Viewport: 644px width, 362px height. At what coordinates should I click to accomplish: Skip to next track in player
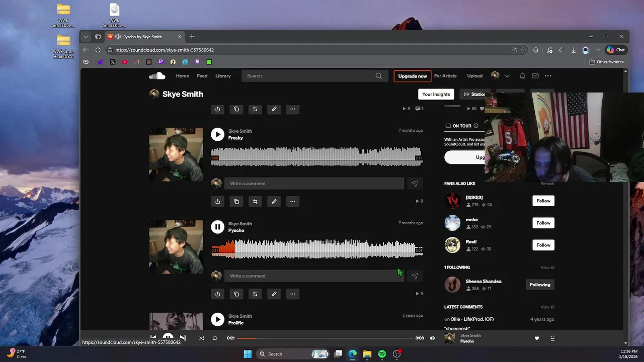[x=183, y=338]
